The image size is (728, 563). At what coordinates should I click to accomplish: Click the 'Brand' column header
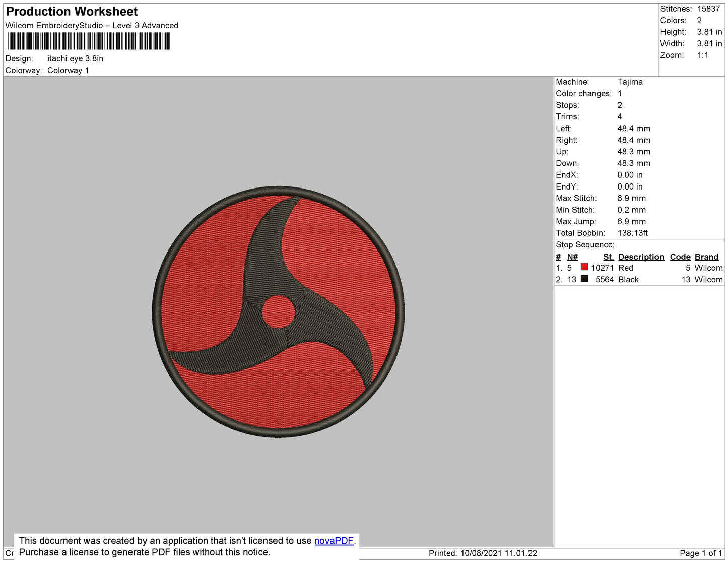707,257
